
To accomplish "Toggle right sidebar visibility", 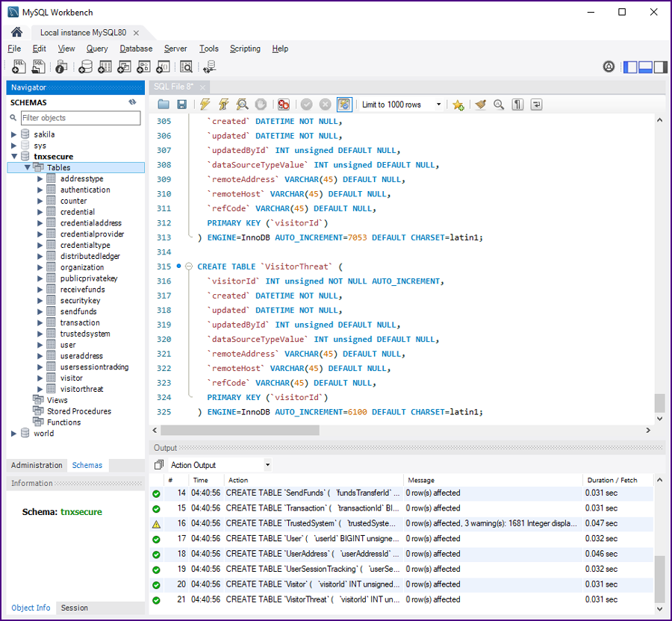I will pyautogui.click(x=661, y=67).
